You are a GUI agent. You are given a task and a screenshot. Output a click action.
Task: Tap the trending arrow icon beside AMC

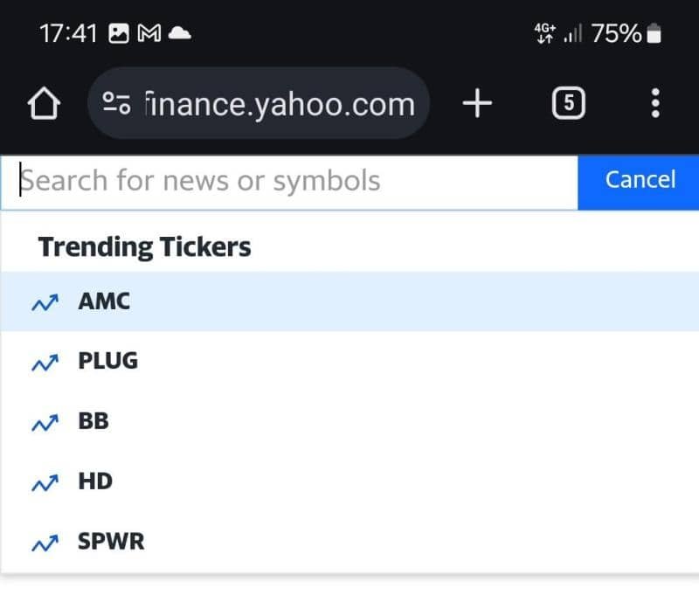pos(45,302)
